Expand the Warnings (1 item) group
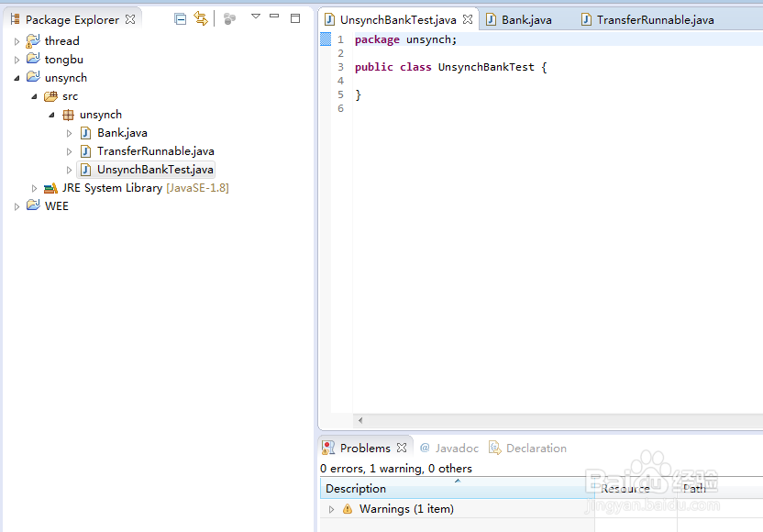This screenshot has width=763, height=532. (x=331, y=510)
